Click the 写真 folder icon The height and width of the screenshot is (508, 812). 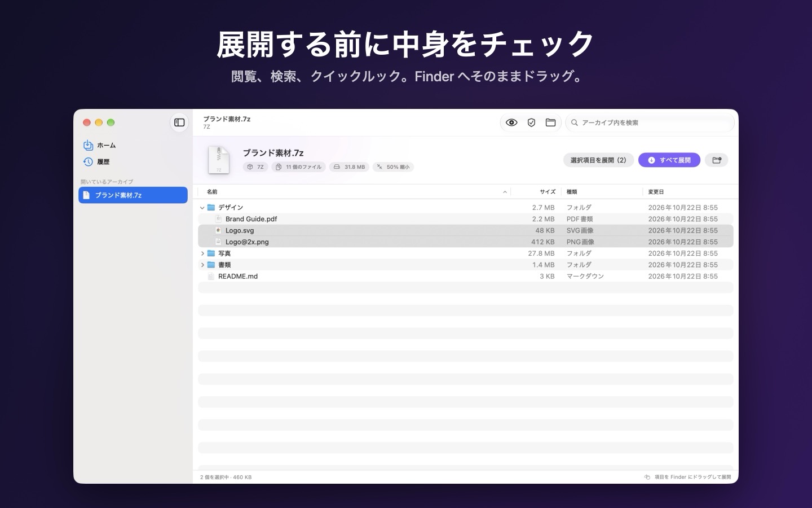point(211,253)
